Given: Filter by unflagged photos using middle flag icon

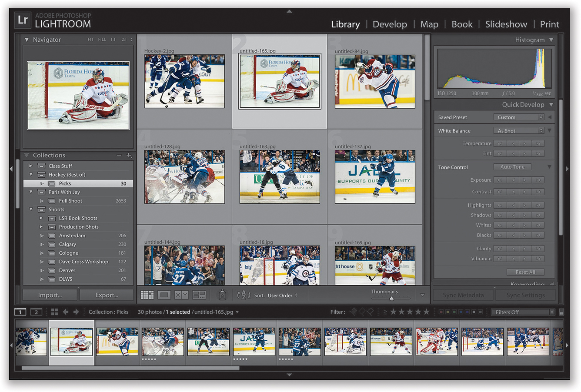Looking at the screenshot, I should point(362,312).
